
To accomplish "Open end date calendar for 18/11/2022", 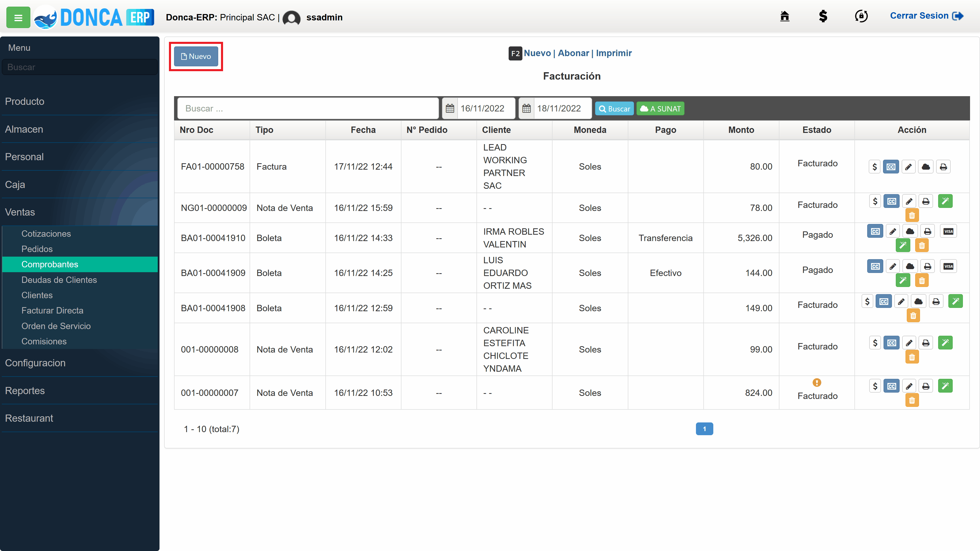I will coord(526,108).
